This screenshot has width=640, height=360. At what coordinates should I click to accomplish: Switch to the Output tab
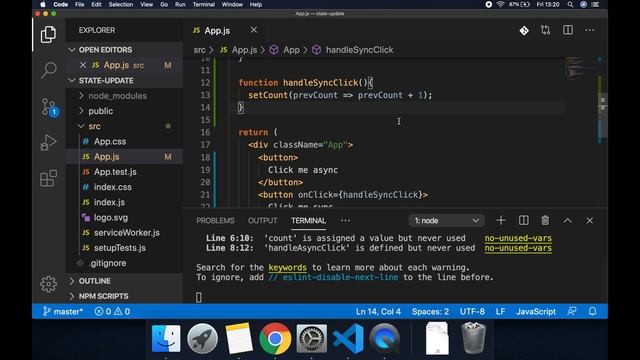pyautogui.click(x=262, y=220)
